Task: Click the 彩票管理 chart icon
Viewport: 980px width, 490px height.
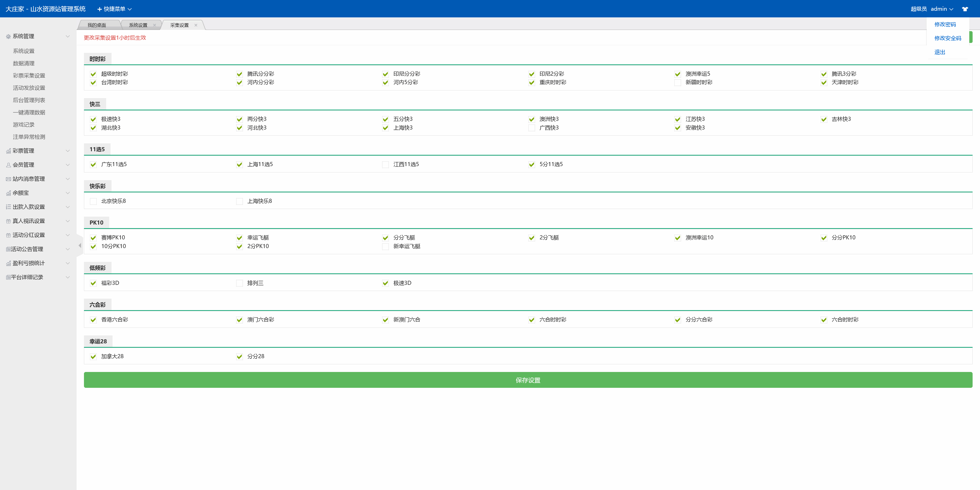Action: (8, 151)
